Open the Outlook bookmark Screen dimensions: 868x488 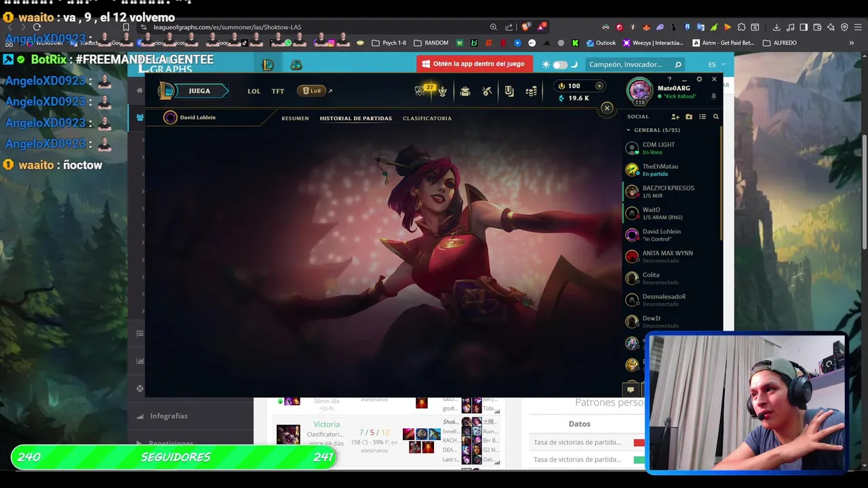point(601,43)
